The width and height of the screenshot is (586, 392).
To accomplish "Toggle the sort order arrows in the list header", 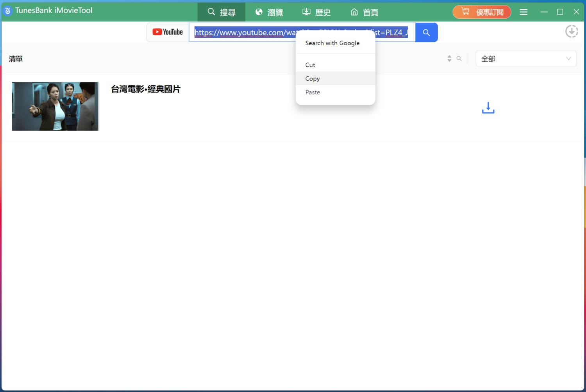I will pyautogui.click(x=449, y=59).
